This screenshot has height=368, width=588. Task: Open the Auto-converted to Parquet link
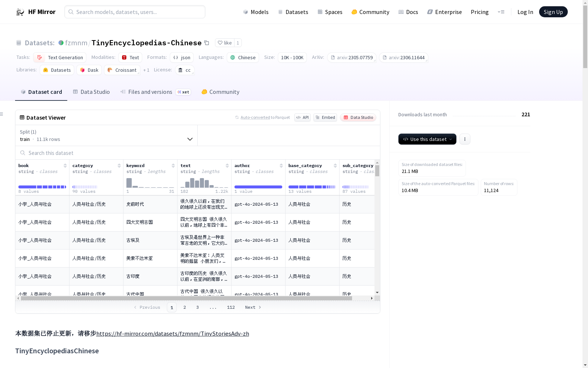(x=263, y=117)
